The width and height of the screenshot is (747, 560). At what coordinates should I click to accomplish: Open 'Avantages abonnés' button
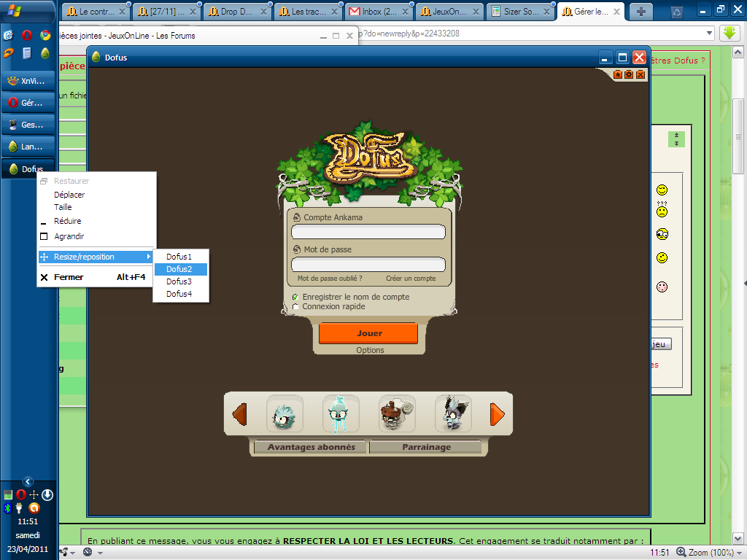coord(311,447)
